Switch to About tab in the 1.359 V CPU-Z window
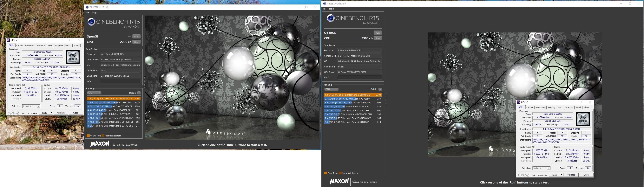This screenshot has height=187, width=644. tap(76, 45)
